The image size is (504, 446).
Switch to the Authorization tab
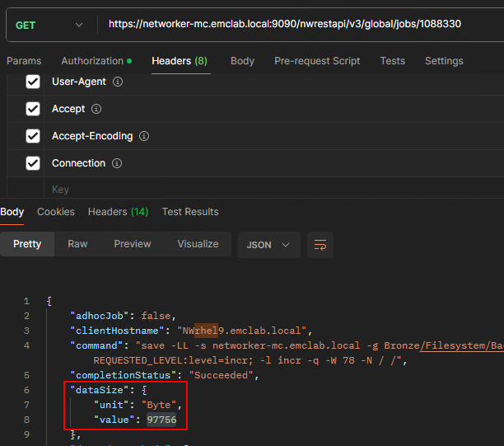tap(92, 61)
